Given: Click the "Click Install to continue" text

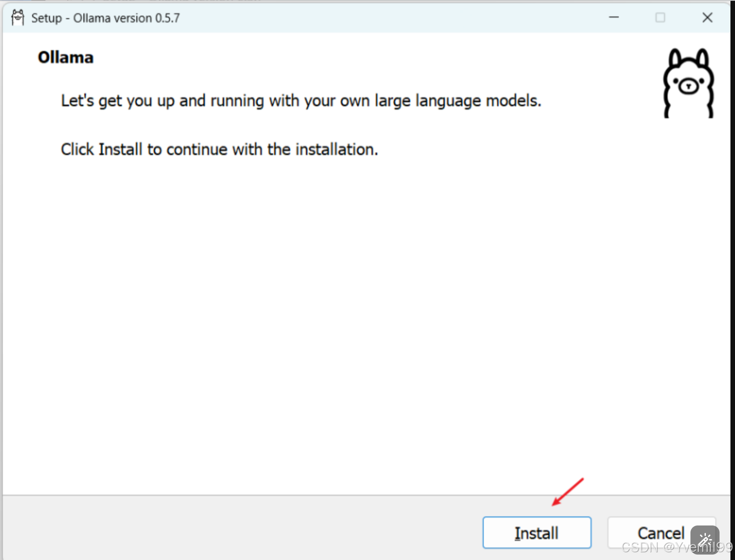Looking at the screenshot, I should pos(220,149).
